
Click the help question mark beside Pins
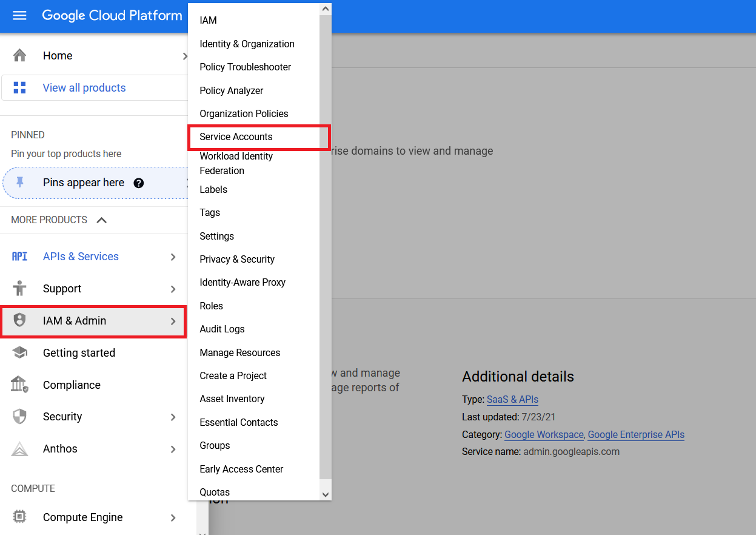[139, 182]
